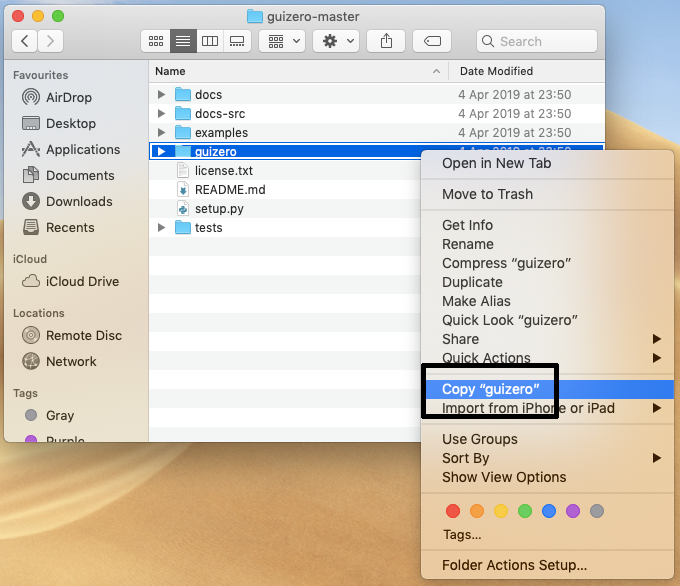The height and width of the screenshot is (586, 680).
Task: Select the tests folder row
Action: pos(285,227)
